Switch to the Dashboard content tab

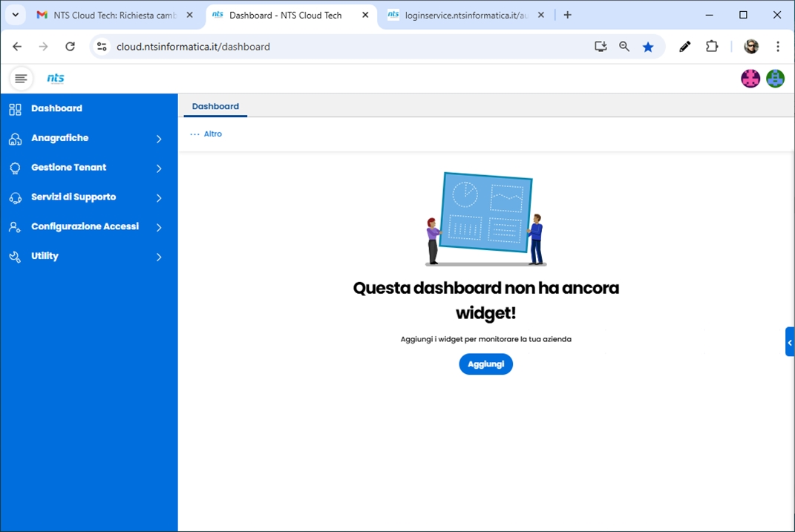point(215,106)
